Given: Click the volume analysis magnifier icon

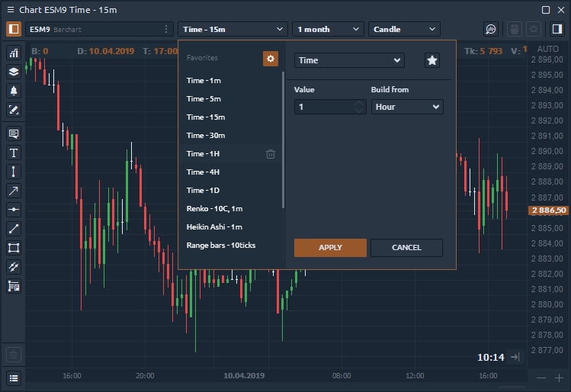Looking at the screenshot, I should (x=492, y=29).
